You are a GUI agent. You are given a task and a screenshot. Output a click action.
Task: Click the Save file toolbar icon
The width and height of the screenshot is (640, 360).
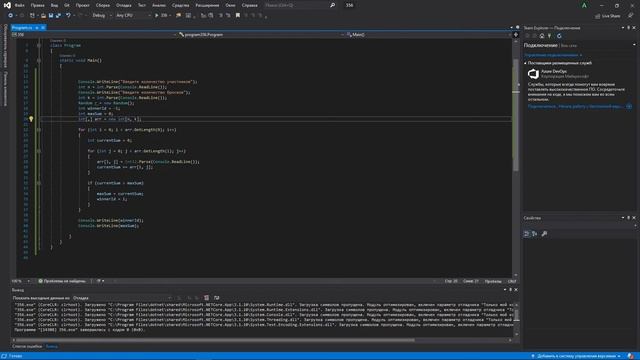pyautogui.click(x=51, y=16)
